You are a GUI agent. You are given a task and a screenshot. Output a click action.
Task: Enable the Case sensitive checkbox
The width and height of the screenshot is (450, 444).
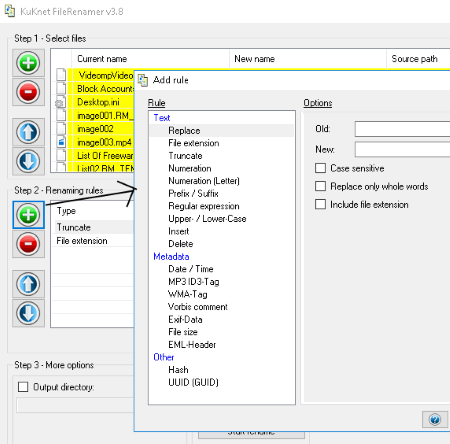click(320, 168)
